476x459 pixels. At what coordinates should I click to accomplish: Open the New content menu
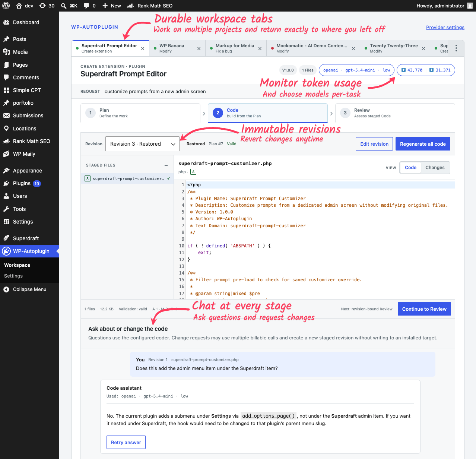tap(112, 6)
